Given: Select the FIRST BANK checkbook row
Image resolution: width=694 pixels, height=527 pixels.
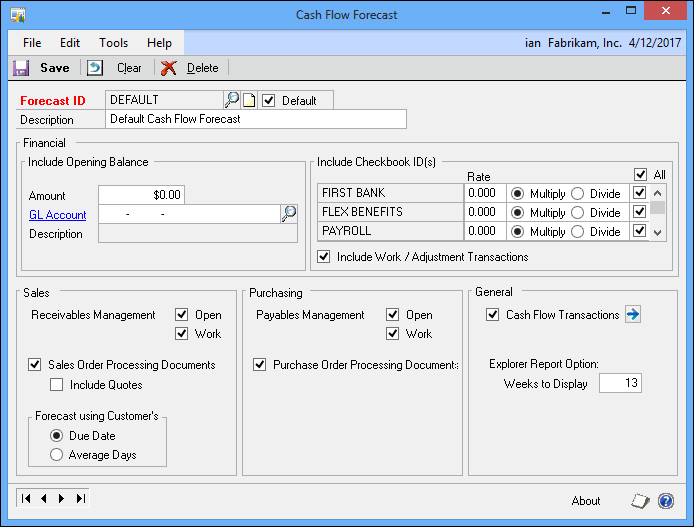Looking at the screenshot, I should 390,193.
